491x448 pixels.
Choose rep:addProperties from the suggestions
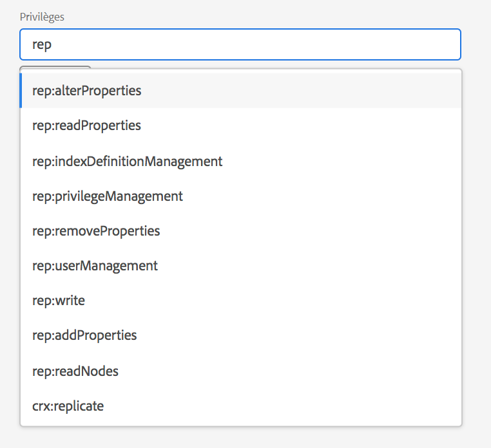point(84,335)
